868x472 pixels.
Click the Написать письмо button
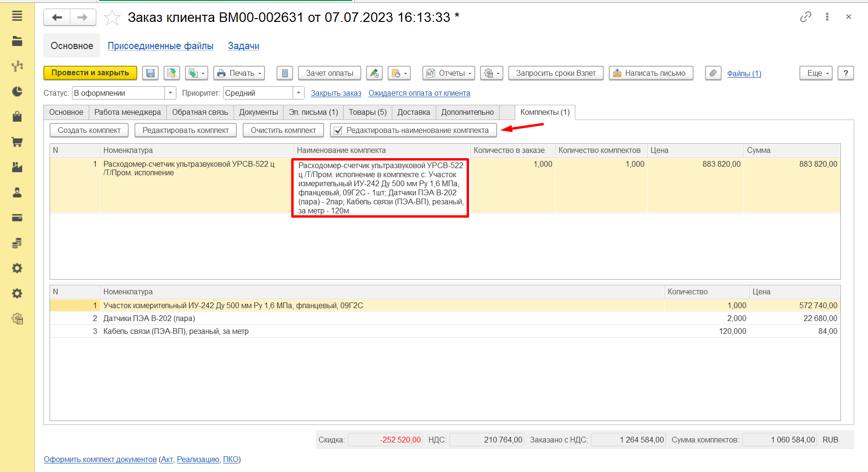[x=651, y=73]
